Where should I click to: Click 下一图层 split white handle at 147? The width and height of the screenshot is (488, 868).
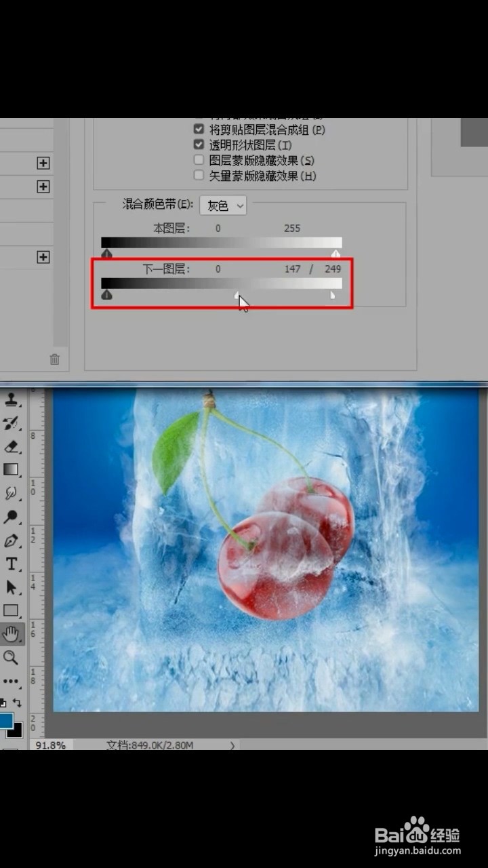pos(237,295)
